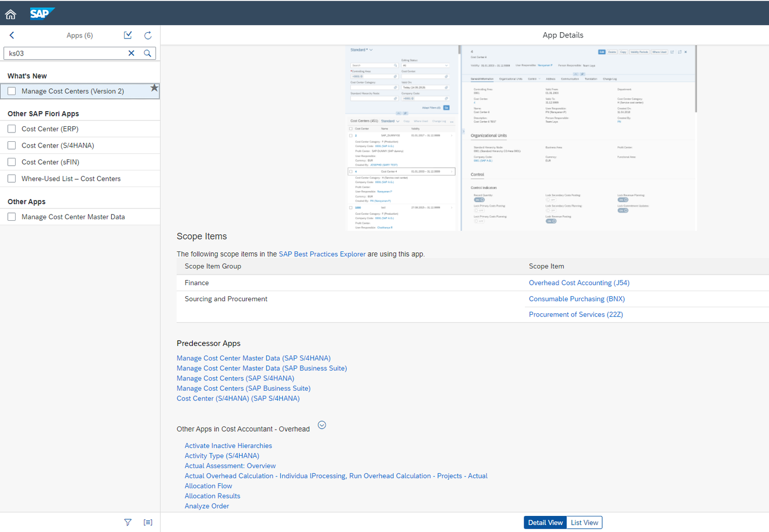This screenshot has height=532, width=769.
Task: Select Where-Used List – Cost Centers item
Action: [80, 179]
